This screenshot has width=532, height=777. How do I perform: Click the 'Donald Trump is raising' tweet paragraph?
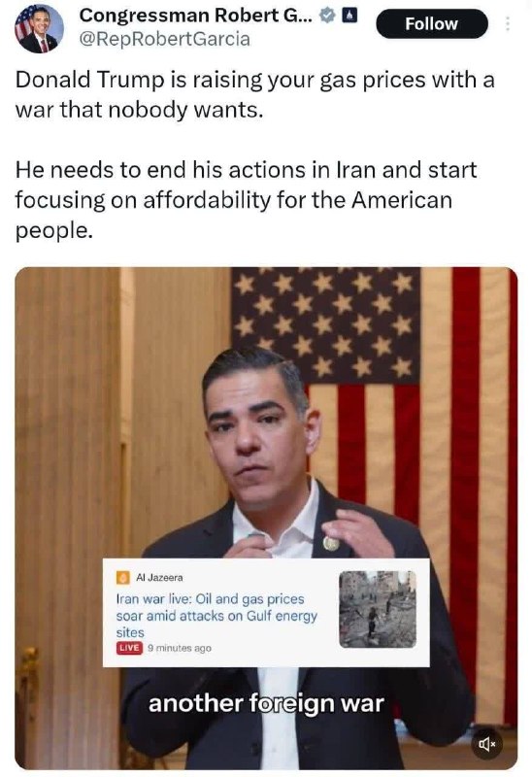[x=255, y=94]
